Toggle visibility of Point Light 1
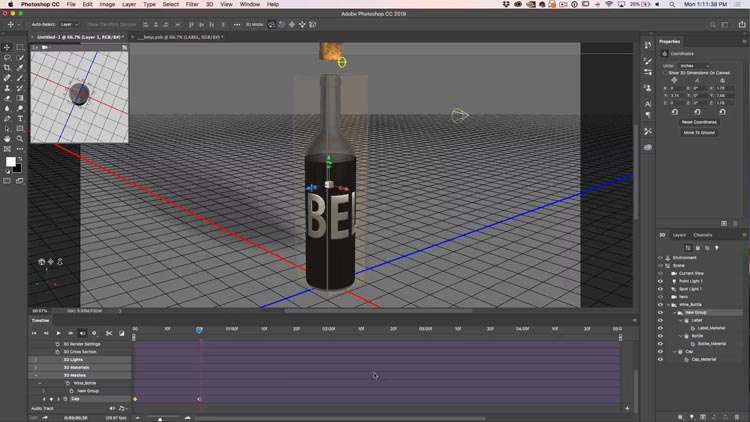The image size is (750, 422). point(660,281)
